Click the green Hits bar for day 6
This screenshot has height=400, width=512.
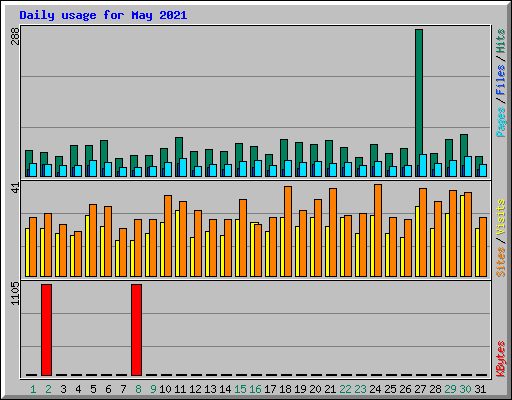(104, 152)
